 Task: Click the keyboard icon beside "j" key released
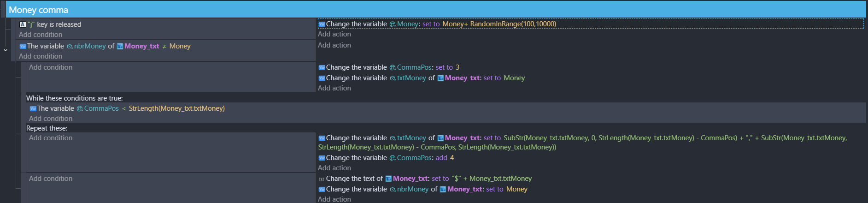point(23,24)
